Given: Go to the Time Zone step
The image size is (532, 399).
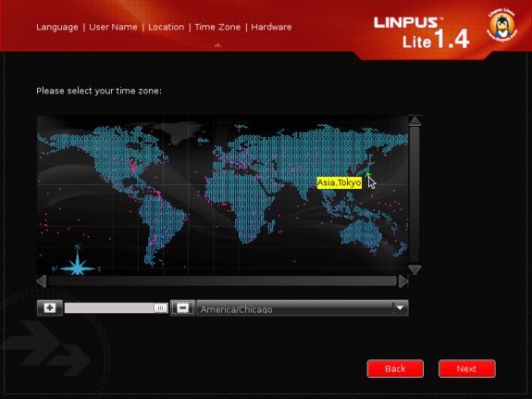Looking at the screenshot, I should pos(217,27).
